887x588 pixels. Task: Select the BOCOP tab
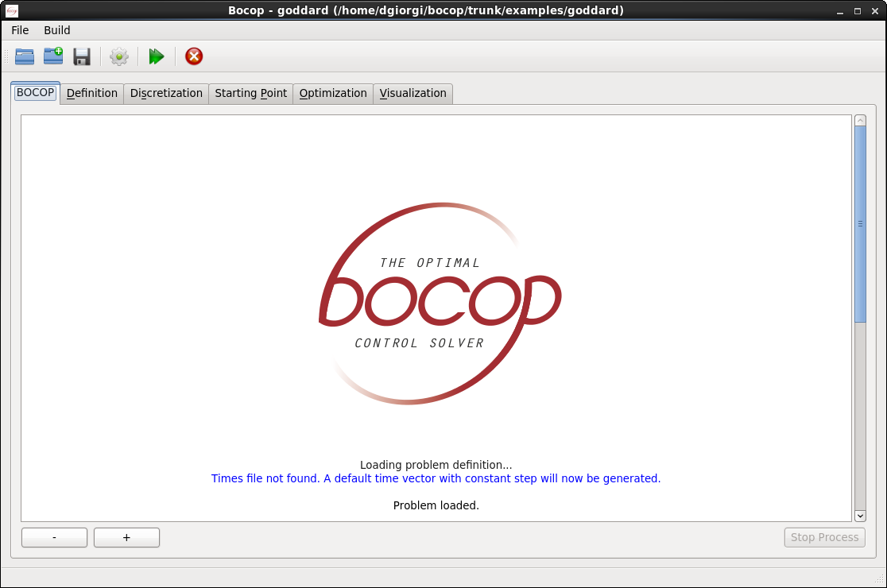point(35,93)
